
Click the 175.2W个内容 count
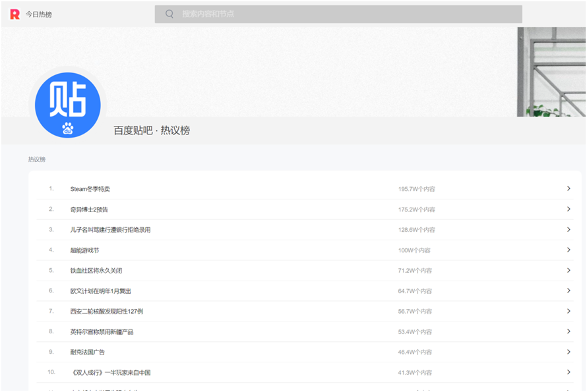pos(417,210)
